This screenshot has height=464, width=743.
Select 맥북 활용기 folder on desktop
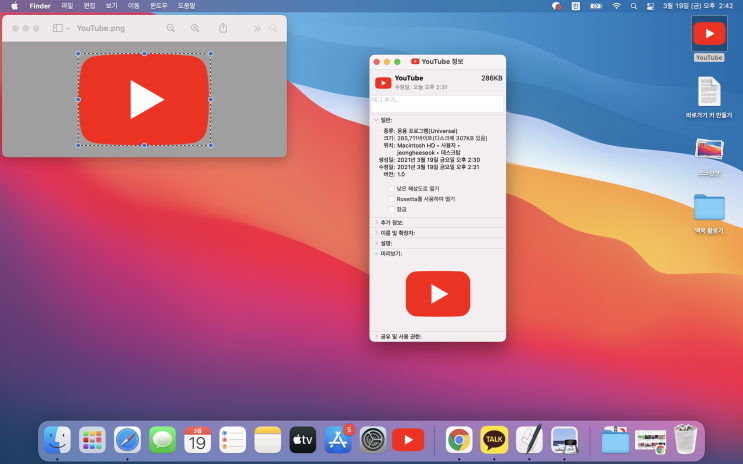tap(709, 207)
